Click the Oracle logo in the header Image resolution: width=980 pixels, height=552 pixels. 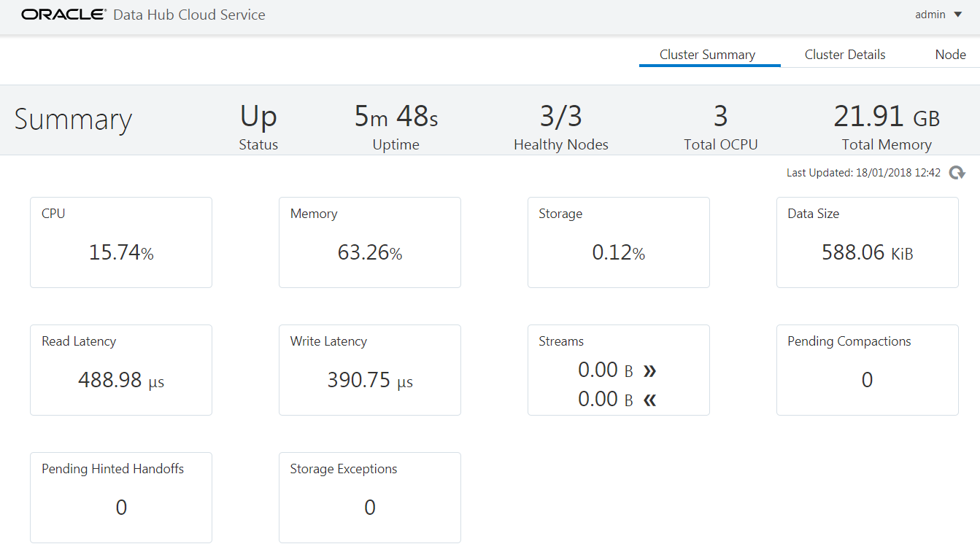point(62,13)
